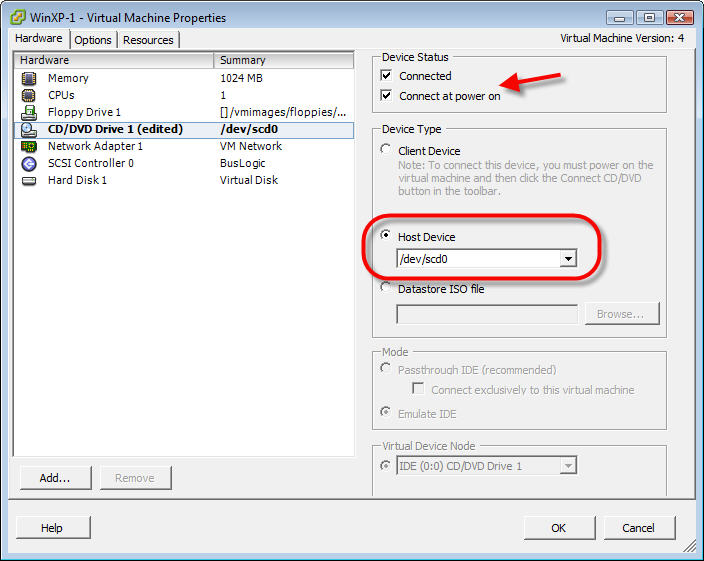Uncheck the Connected checkbox

[387, 76]
